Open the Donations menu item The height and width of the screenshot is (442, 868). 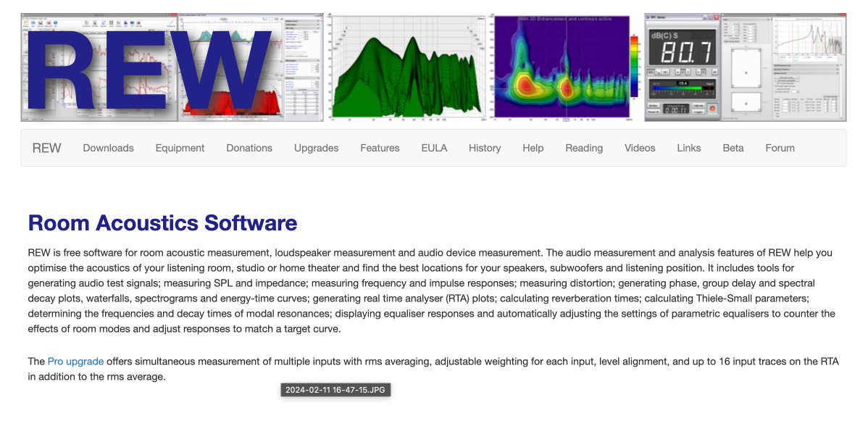point(249,148)
